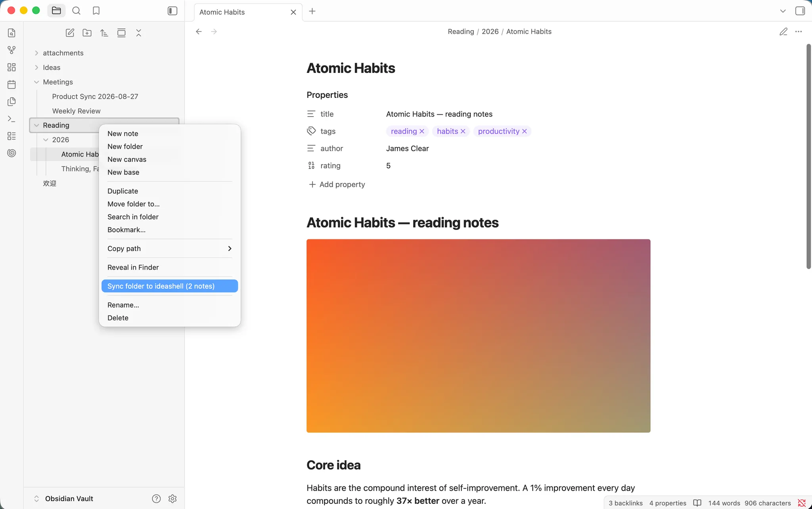Open the search pane icon
This screenshot has width=812, height=509.
[x=76, y=11]
